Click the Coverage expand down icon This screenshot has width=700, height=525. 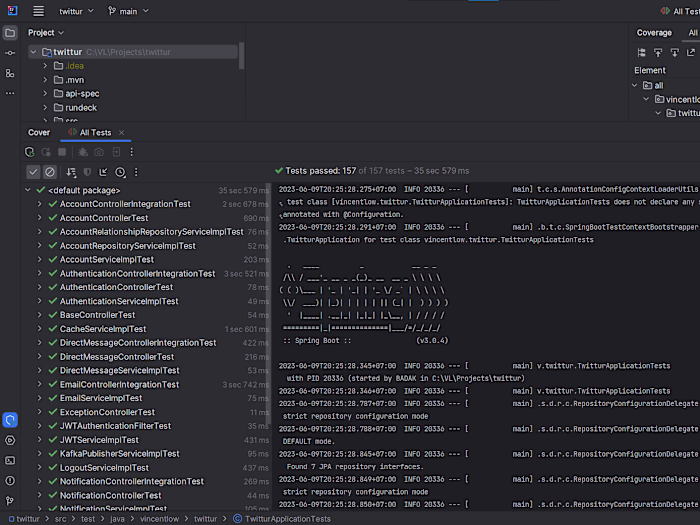click(675, 53)
